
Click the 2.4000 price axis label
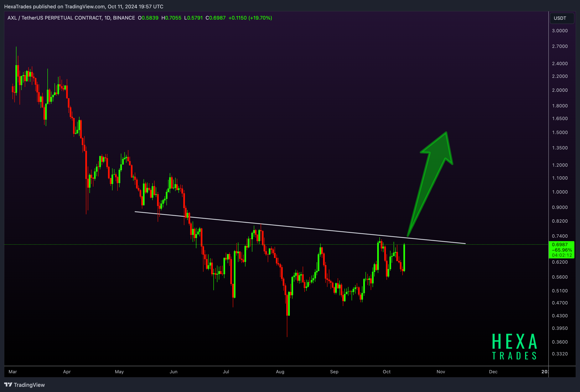[560, 63]
